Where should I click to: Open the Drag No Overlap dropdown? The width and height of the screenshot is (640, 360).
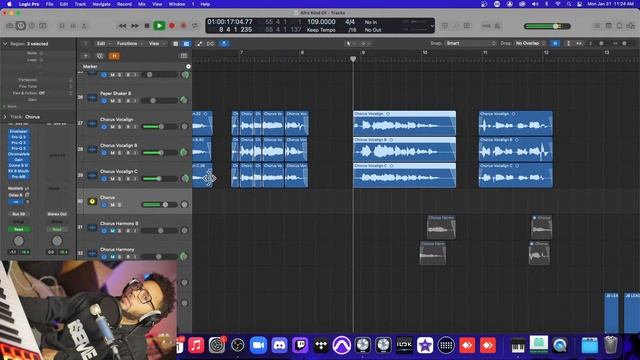530,43
